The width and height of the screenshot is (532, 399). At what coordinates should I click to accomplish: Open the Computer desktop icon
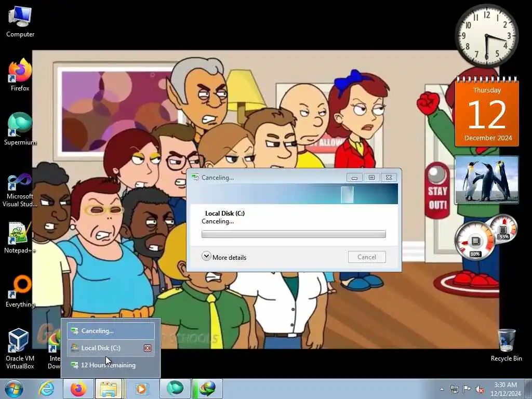coord(20,22)
